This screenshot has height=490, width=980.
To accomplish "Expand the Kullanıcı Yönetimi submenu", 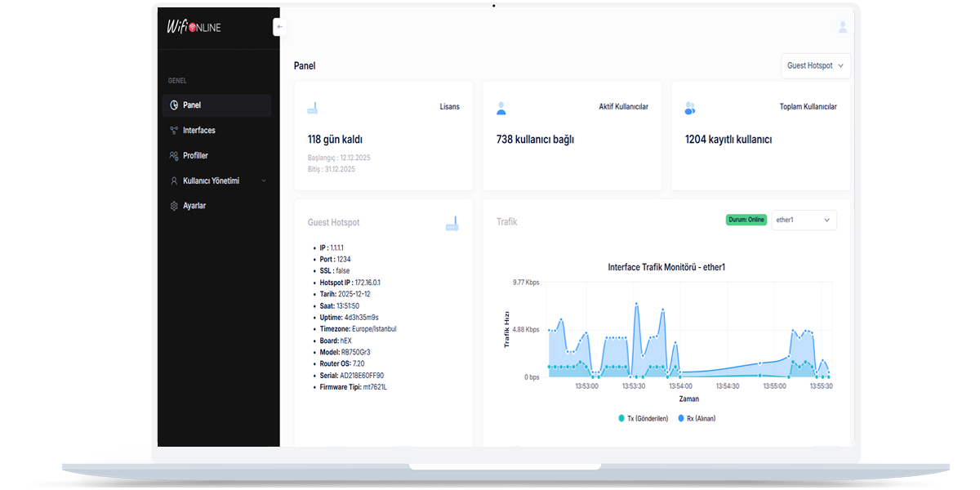I will click(x=216, y=181).
